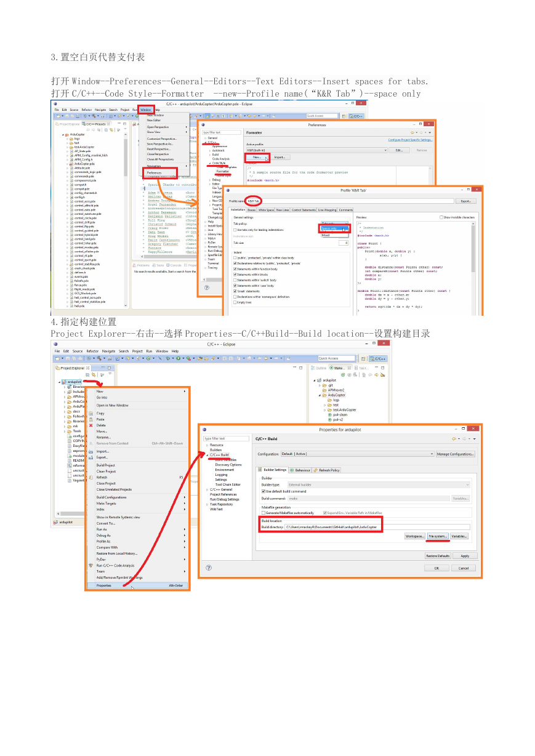The height and width of the screenshot is (756, 535).
Task: Click the px4-clean make target icon
Action: pos(330,415)
